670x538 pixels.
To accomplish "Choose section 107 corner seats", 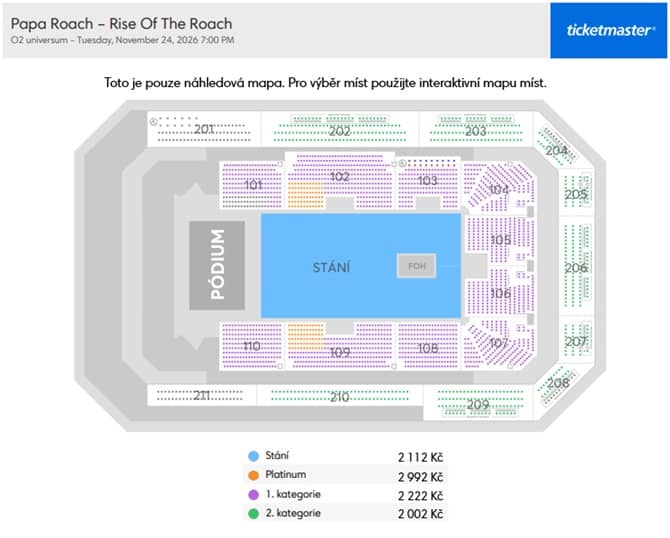I will point(498,343).
